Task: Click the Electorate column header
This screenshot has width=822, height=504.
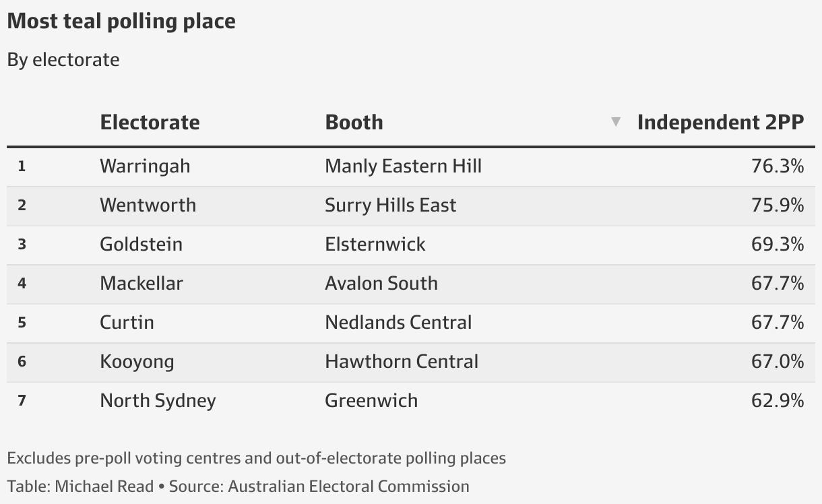Action: 150,122
